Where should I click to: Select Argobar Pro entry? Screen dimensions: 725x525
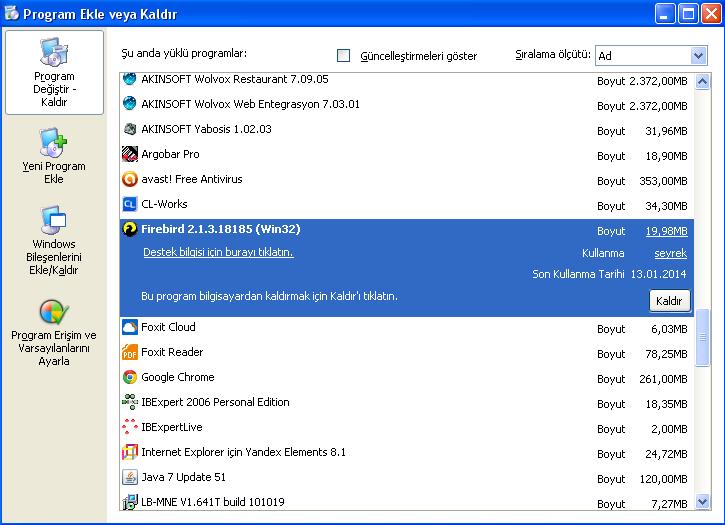point(406,154)
